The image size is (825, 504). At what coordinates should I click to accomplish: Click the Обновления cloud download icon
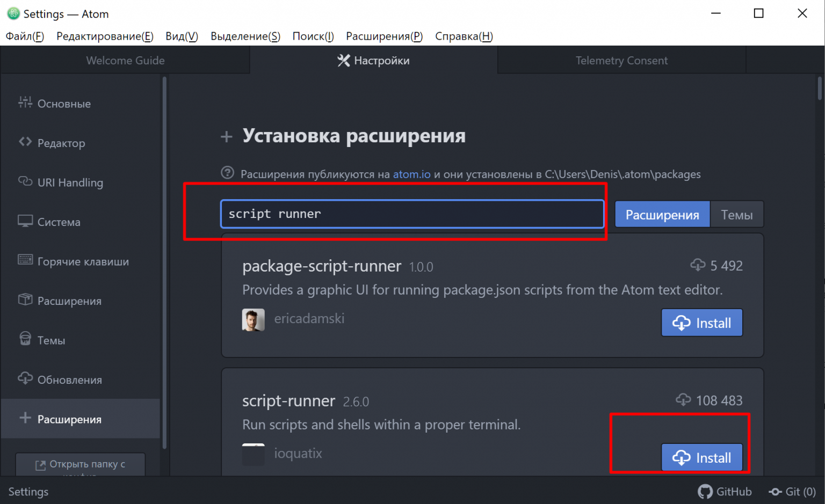pos(25,378)
